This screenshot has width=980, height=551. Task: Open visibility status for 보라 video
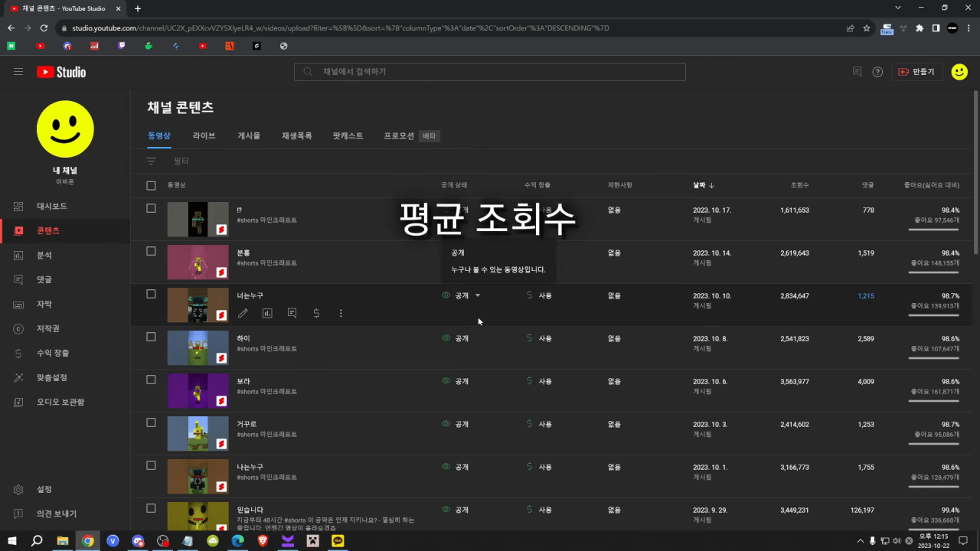pyautogui.click(x=456, y=381)
